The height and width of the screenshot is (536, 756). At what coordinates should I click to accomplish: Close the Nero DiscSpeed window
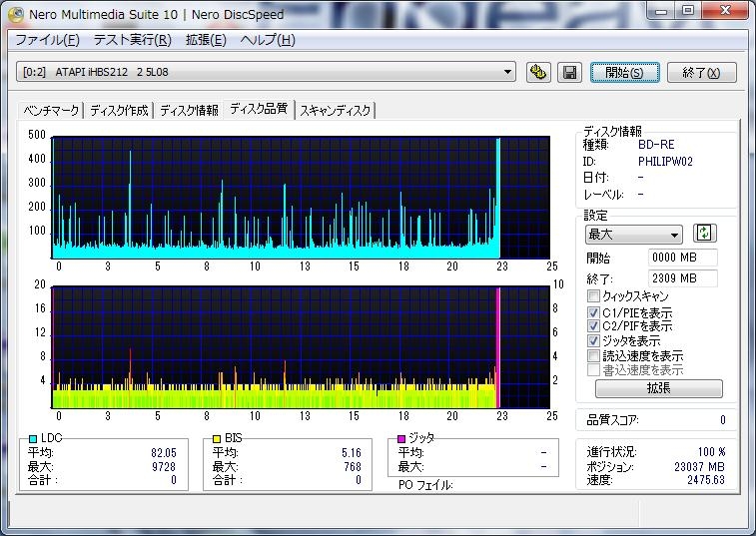(x=725, y=11)
